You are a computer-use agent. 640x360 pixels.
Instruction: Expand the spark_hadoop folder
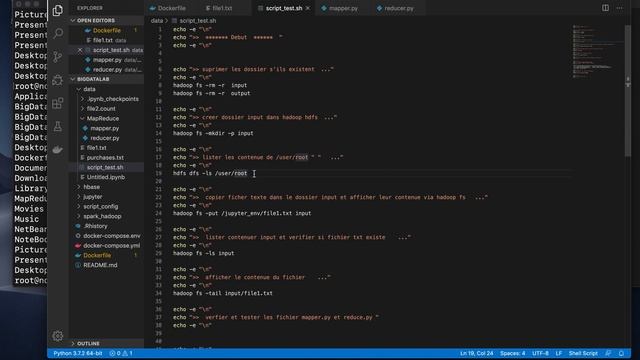[x=107, y=216]
